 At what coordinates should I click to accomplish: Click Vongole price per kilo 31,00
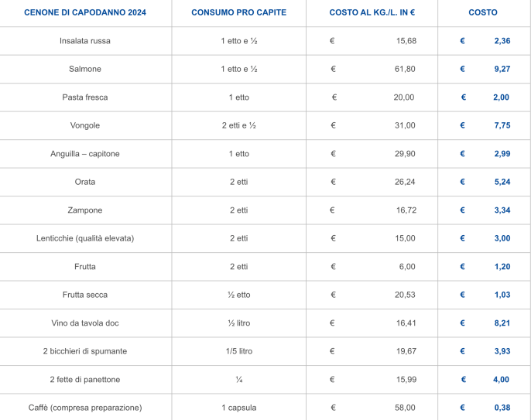coord(405,125)
